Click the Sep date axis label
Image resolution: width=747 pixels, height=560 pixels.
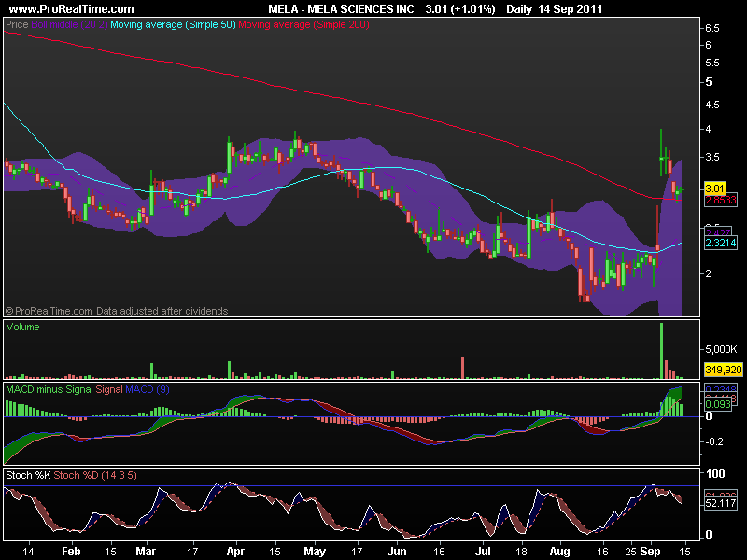[650, 552]
